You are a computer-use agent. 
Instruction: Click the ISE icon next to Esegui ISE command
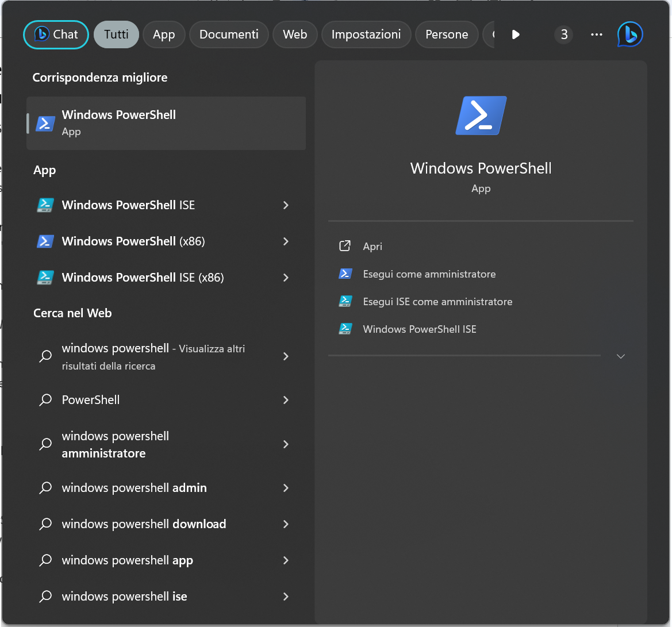click(345, 301)
